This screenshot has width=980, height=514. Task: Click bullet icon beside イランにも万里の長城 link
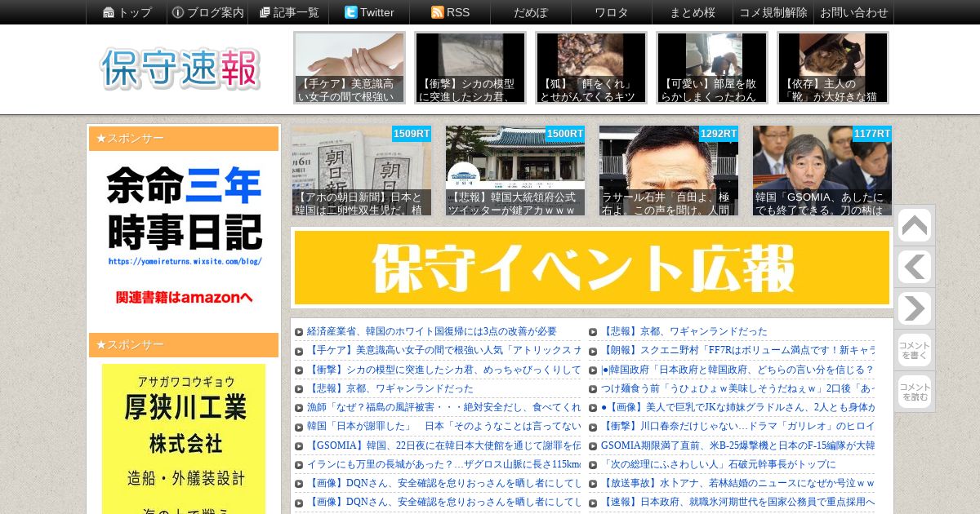(x=299, y=465)
